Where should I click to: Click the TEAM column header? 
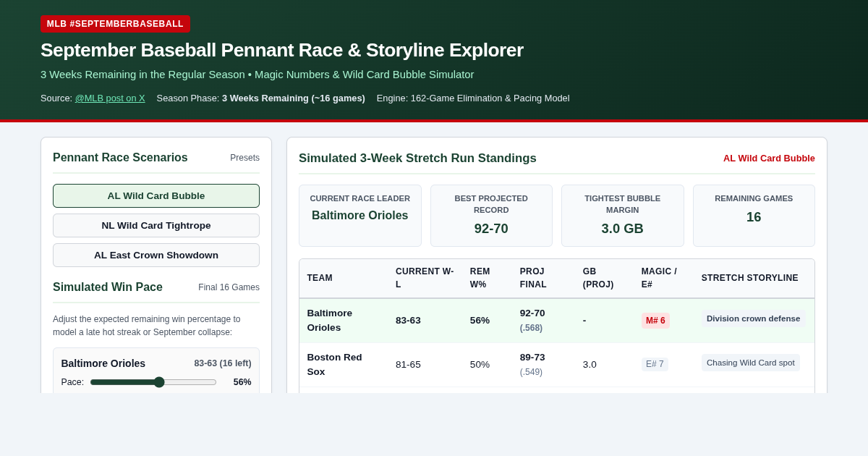320,278
